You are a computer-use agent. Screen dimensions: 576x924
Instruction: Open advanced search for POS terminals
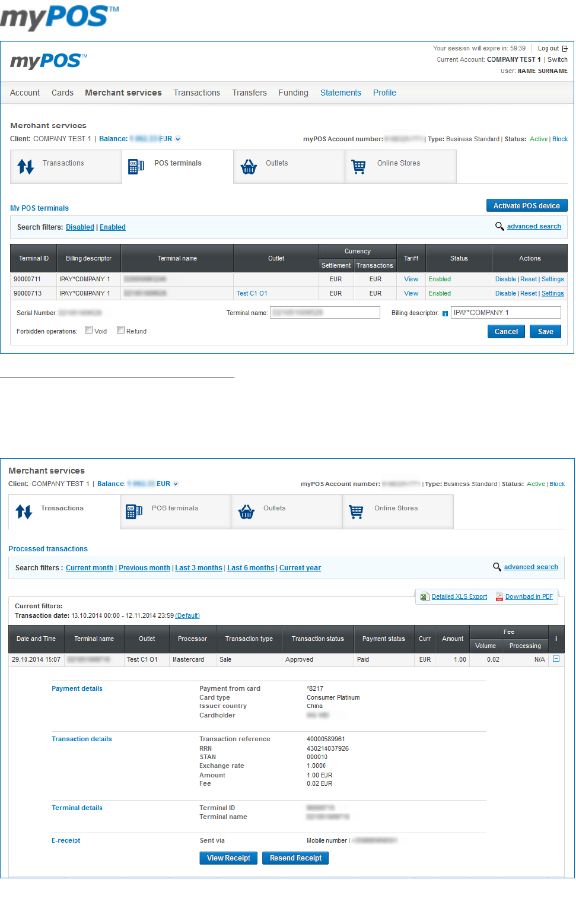coord(534,226)
